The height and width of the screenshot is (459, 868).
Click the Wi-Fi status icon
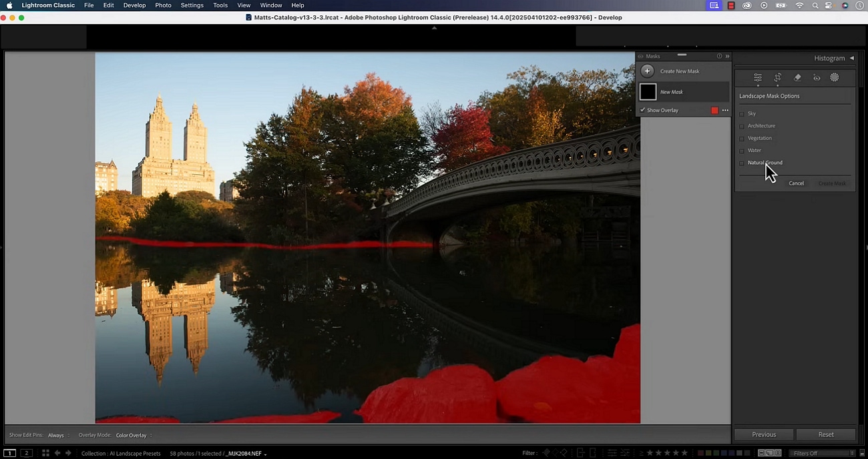tap(799, 5)
